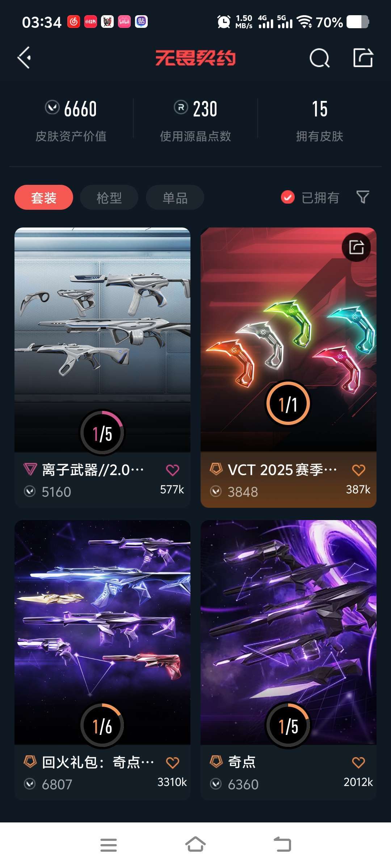
Task: Tap the 1/1 progress ring on VCT bundle
Action: pos(288,404)
